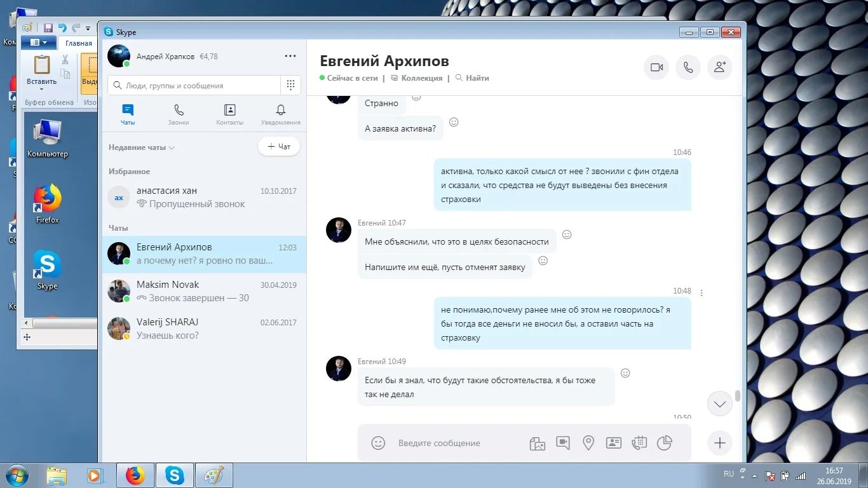Switch to the Чаты tab
This screenshot has height=488, width=868.
point(128,114)
